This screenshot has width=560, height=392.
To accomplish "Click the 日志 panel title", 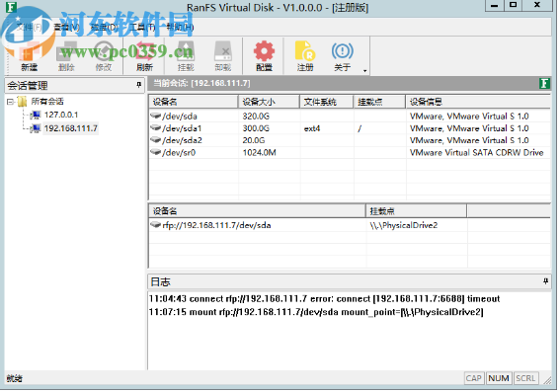I will pyautogui.click(x=160, y=282).
